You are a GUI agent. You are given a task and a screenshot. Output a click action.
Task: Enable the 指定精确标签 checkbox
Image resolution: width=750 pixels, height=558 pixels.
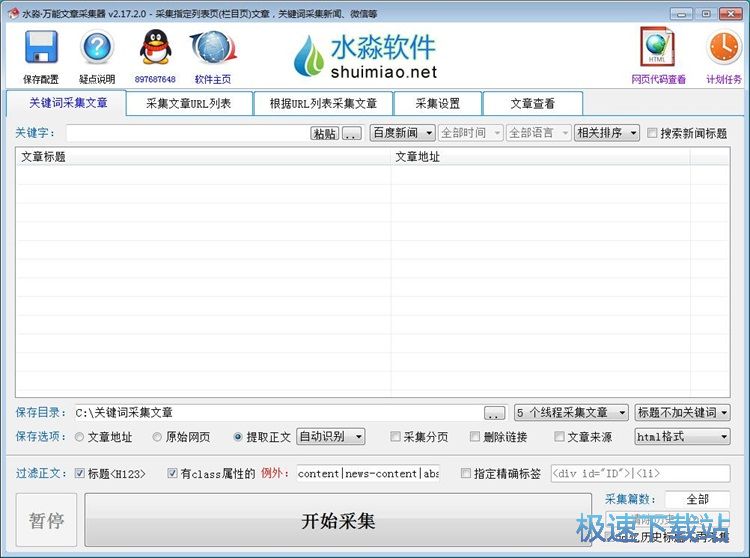coord(465,473)
